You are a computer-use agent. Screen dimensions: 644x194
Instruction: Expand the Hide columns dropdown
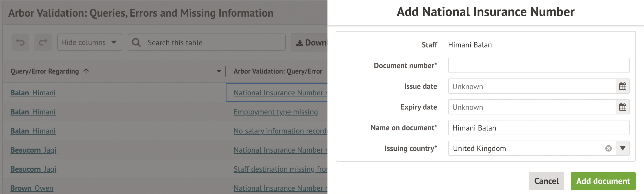[x=90, y=42]
